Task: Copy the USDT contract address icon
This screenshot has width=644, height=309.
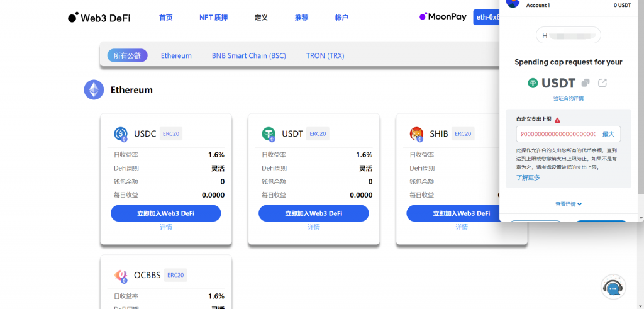Action: pyautogui.click(x=586, y=83)
